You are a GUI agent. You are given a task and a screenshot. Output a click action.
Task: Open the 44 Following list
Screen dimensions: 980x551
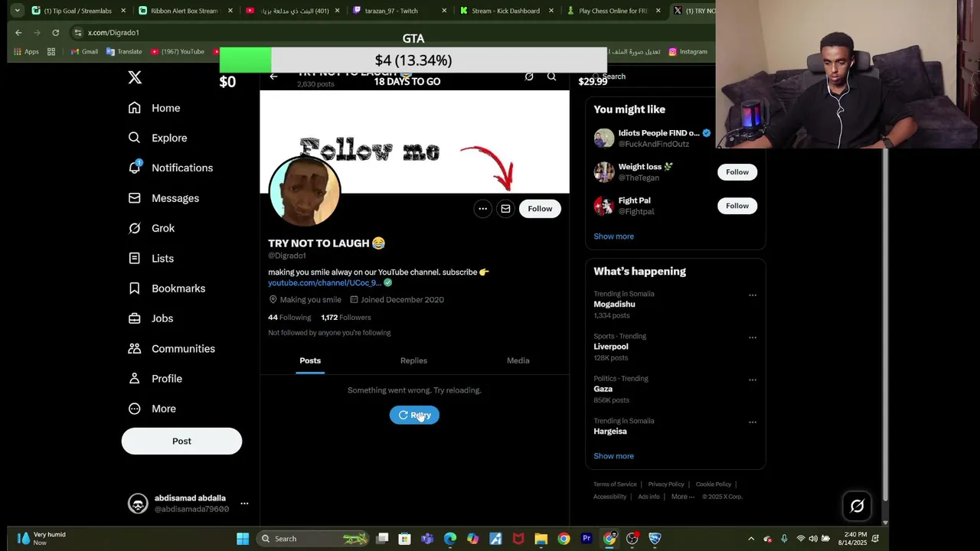[289, 318]
